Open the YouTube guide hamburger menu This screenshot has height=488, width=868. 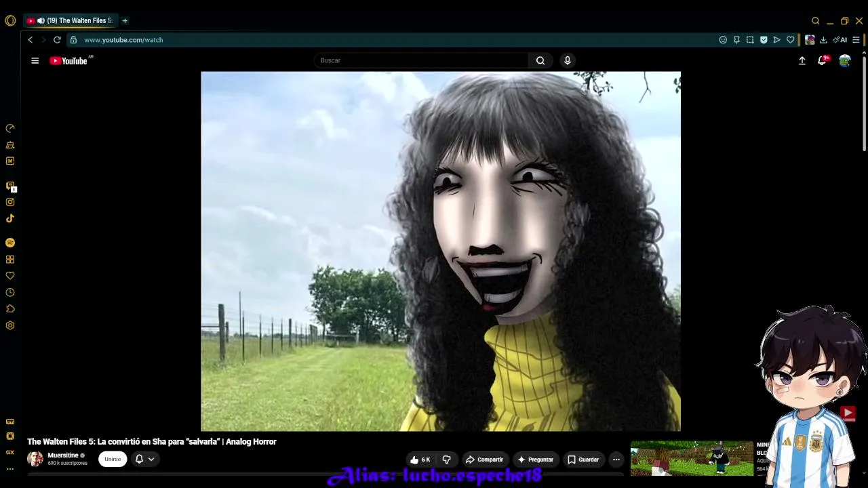(35, 60)
